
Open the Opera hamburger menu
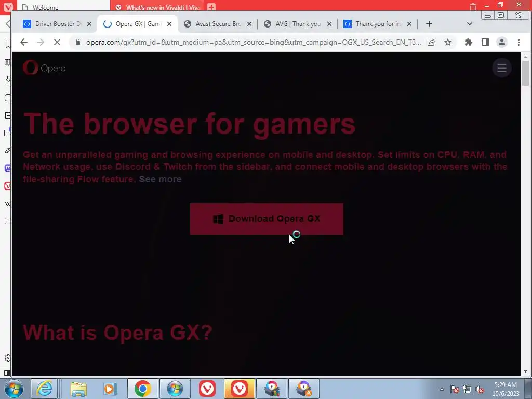[x=502, y=68]
